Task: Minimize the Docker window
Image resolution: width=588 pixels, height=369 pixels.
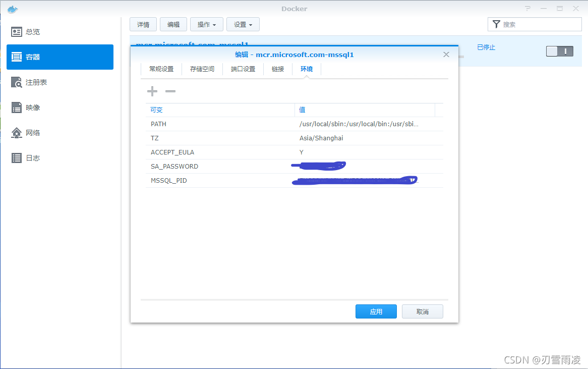Action: coord(544,9)
